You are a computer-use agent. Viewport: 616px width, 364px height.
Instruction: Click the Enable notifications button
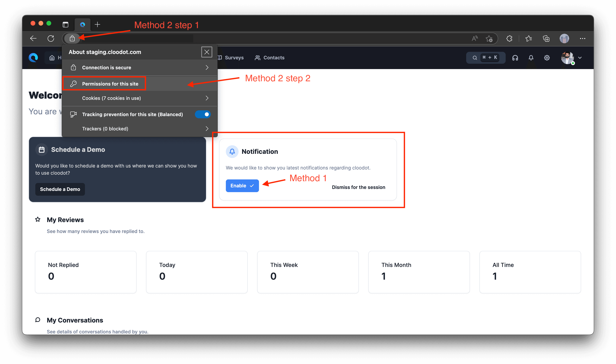click(242, 186)
